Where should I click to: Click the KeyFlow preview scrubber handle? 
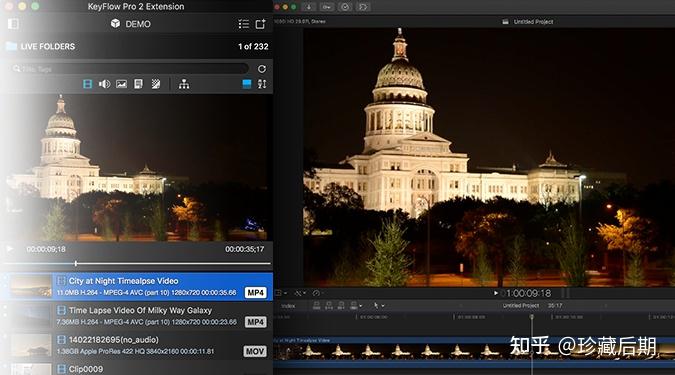click(x=76, y=263)
